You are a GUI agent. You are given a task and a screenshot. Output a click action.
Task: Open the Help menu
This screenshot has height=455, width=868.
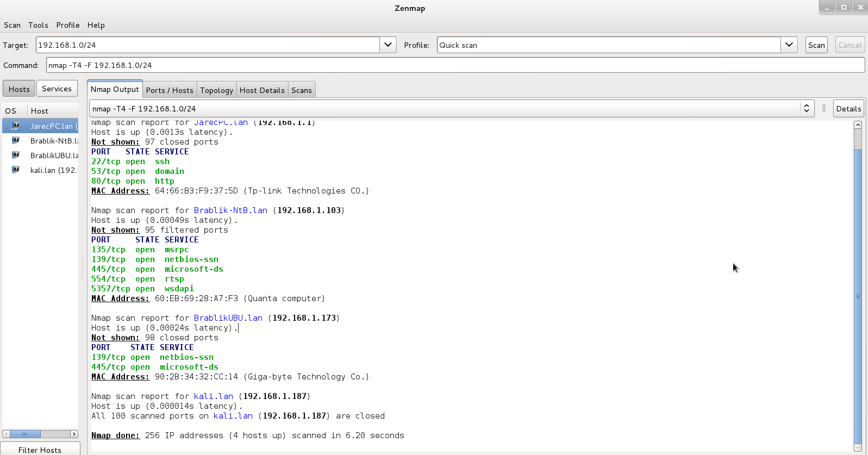96,25
